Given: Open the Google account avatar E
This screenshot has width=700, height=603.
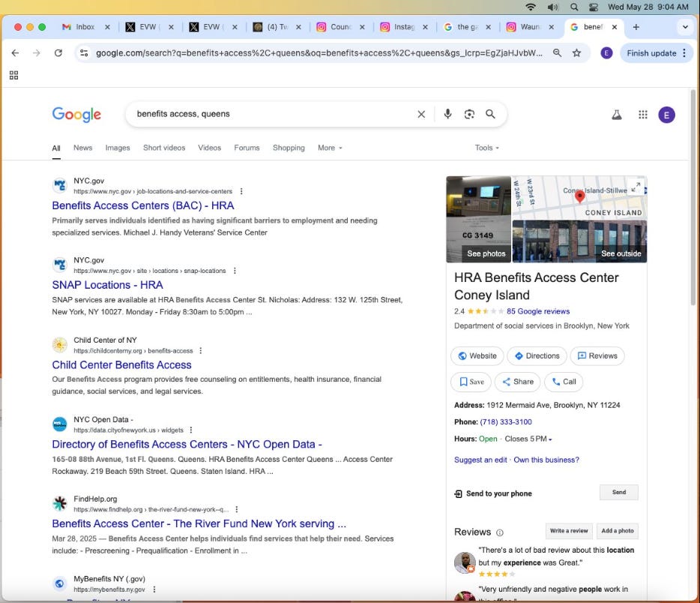Looking at the screenshot, I should [x=666, y=115].
